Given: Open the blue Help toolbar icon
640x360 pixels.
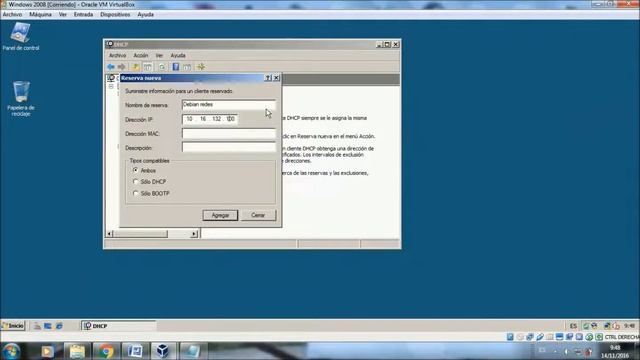Looking at the screenshot, I should (x=176, y=67).
